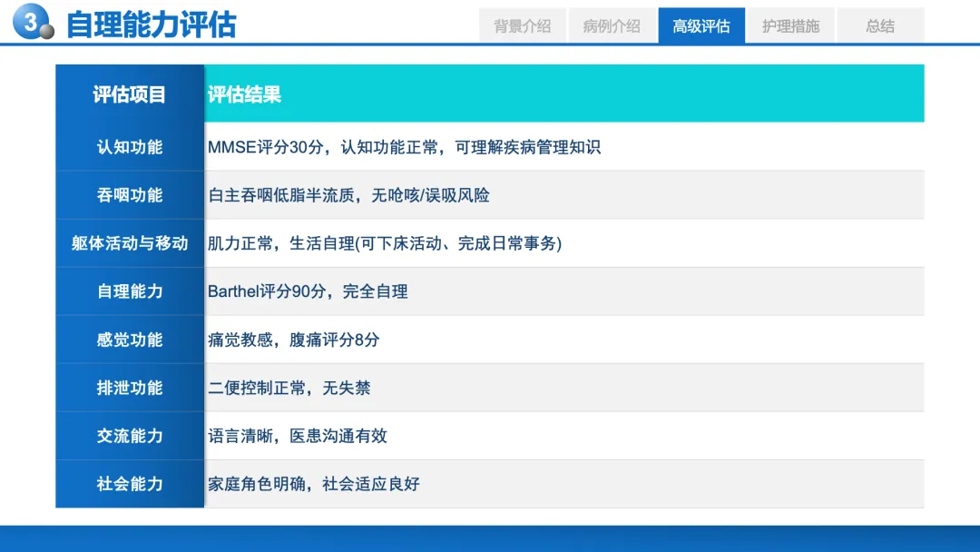Go to the 护理措施 tab
Image resolution: width=980 pixels, height=552 pixels.
(790, 25)
